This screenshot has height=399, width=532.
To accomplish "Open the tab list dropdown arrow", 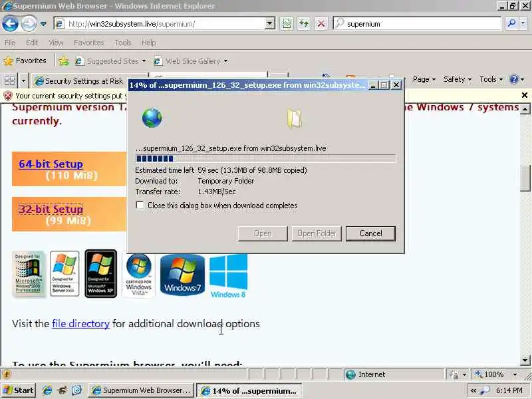I will coord(23,80).
